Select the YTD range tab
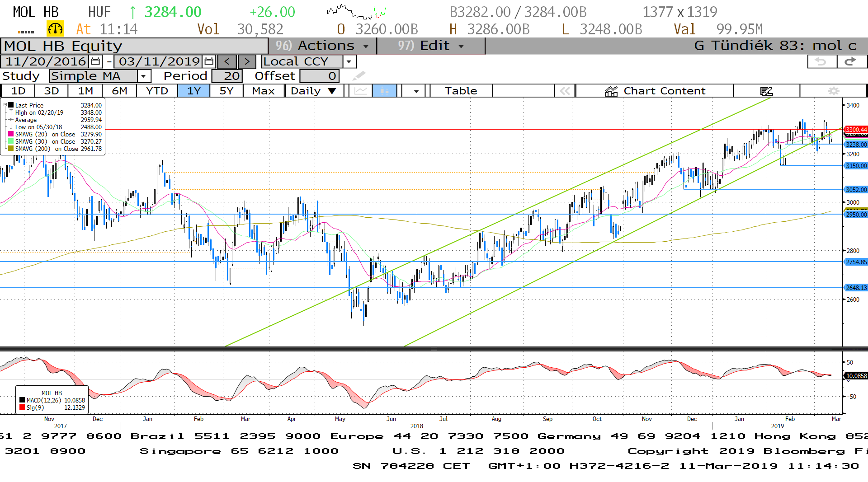 coord(157,91)
